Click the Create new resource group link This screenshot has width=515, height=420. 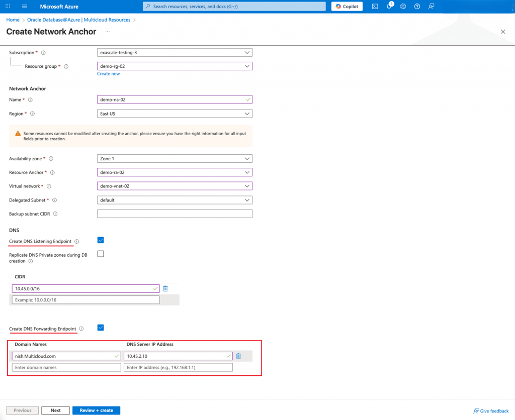108,74
